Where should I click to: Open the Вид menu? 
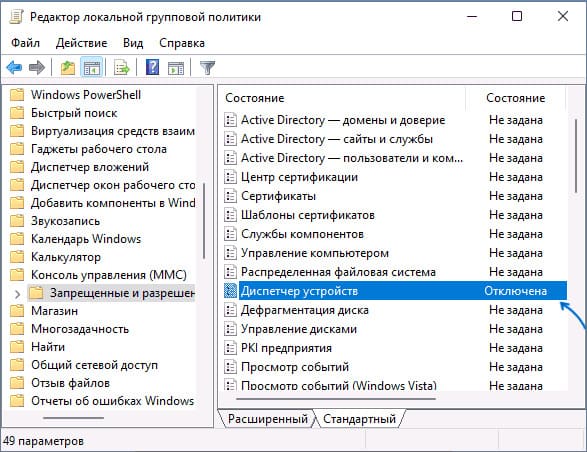tap(133, 43)
